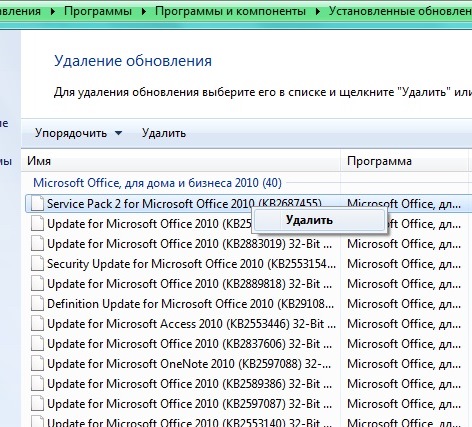472x427 pixels.
Task: Select Update KB2597087 32-Bit row
Action: point(248,404)
